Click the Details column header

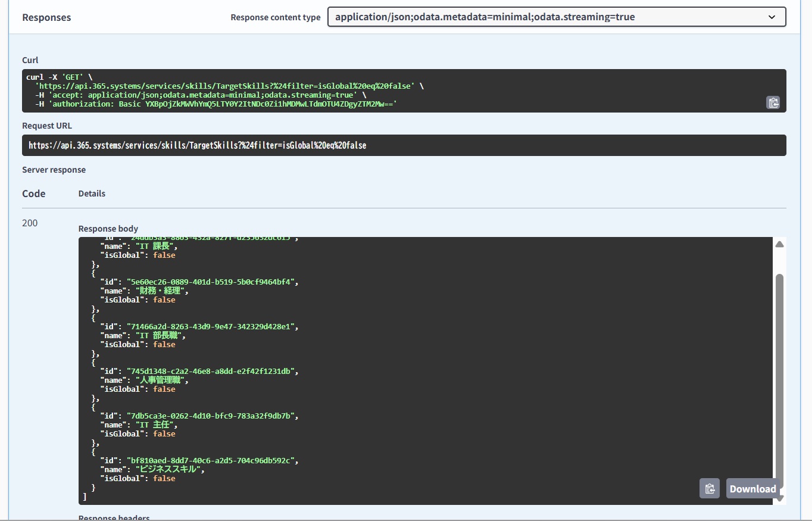pyautogui.click(x=92, y=194)
